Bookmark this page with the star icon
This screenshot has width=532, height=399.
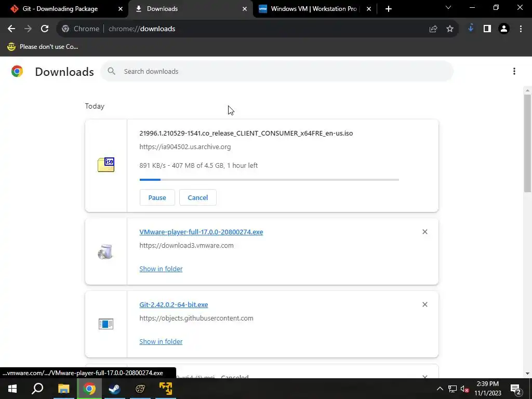pos(450,29)
